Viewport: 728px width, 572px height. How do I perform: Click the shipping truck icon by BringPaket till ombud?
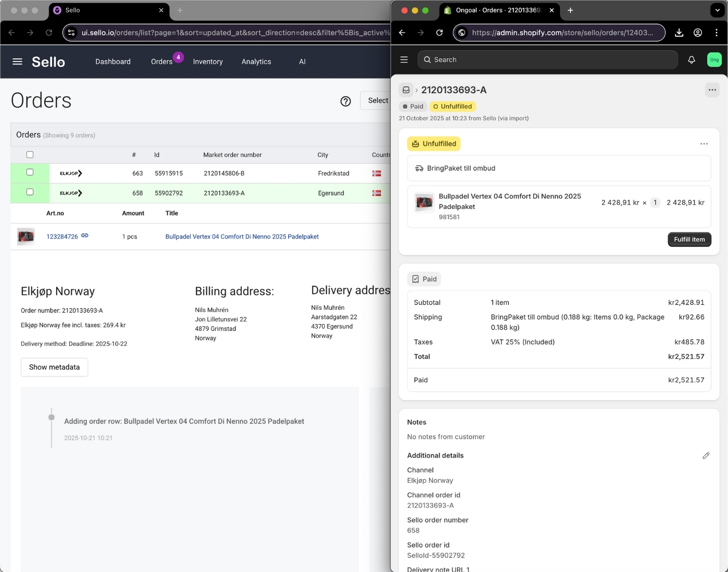click(x=419, y=168)
